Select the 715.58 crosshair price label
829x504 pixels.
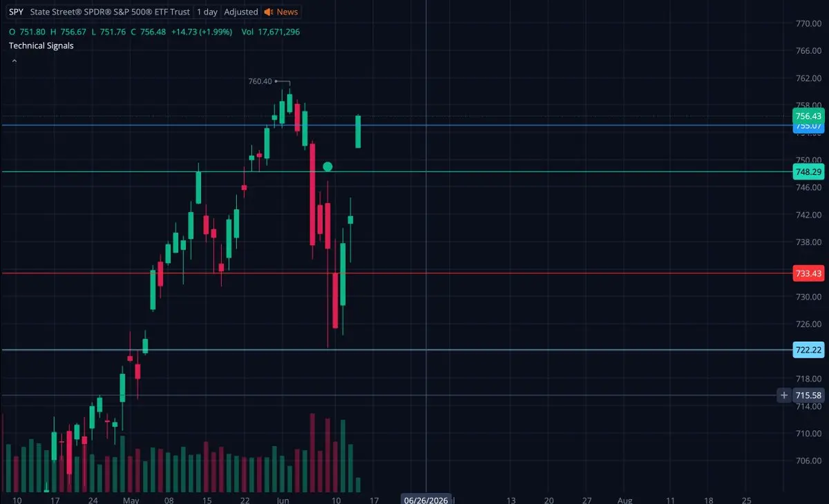(809, 396)
